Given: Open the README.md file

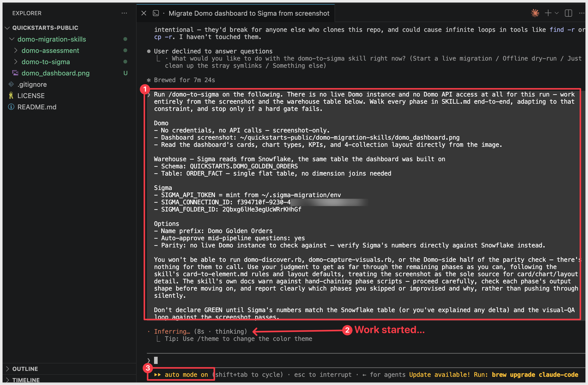Looking at the screenshot, I should [37, 107].
